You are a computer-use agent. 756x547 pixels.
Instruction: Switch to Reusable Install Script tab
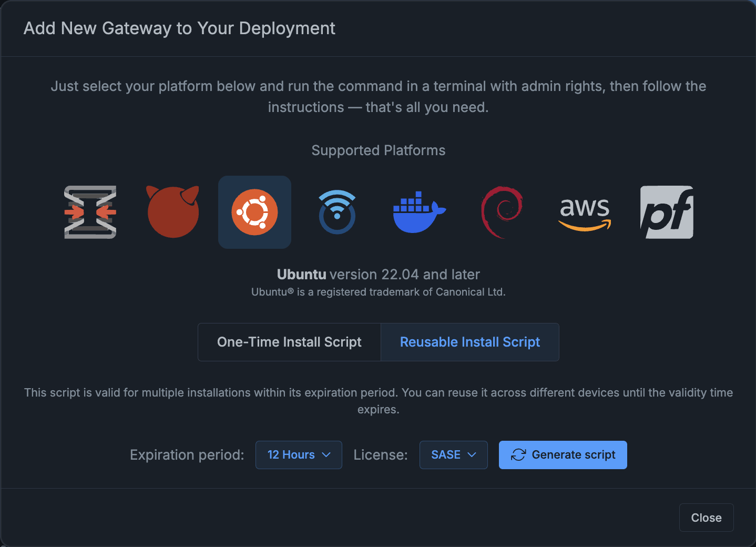[470, 342]
